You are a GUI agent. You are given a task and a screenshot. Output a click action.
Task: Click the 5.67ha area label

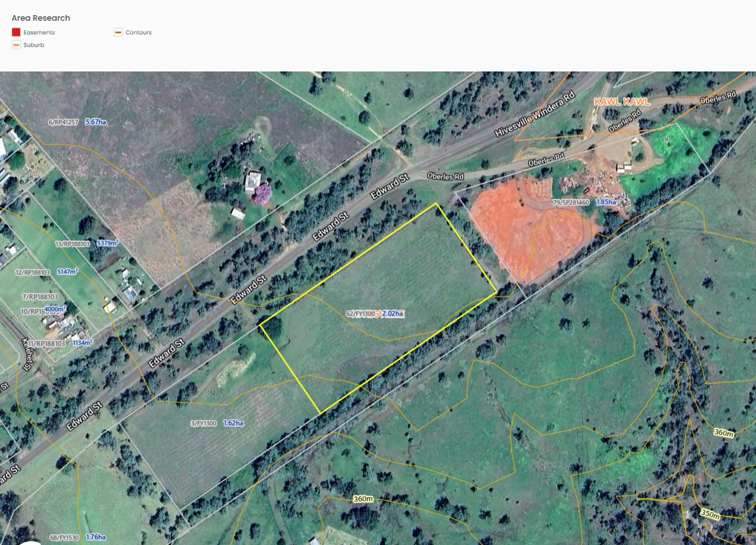96,122
